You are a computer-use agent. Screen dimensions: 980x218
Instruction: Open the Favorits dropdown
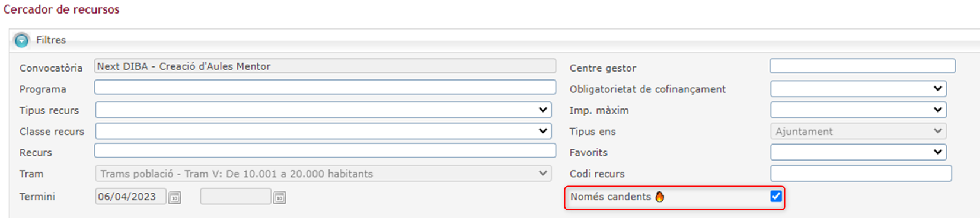[x=858, y=152]
